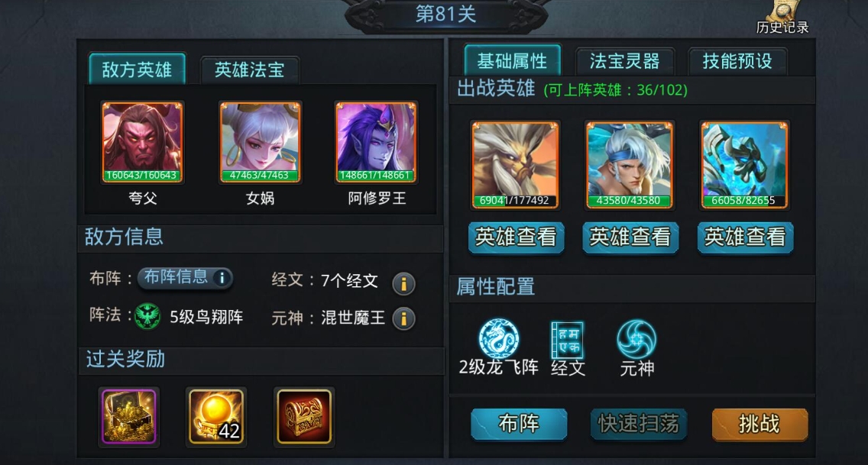Open the 经文 scripture book icon

pyautogui.click(x=568, y=340)
